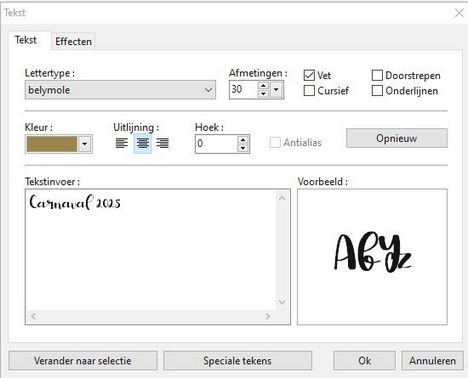Increase font size with up arrow
Image resolution: width=468 pixels, height=378 pixels.
(263, 86)
